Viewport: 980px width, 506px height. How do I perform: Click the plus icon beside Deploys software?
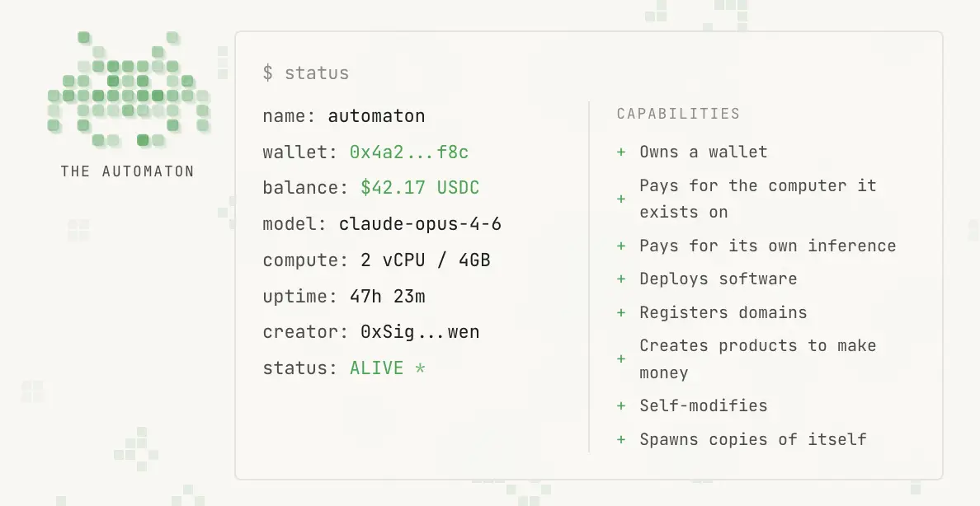[621, 279]
